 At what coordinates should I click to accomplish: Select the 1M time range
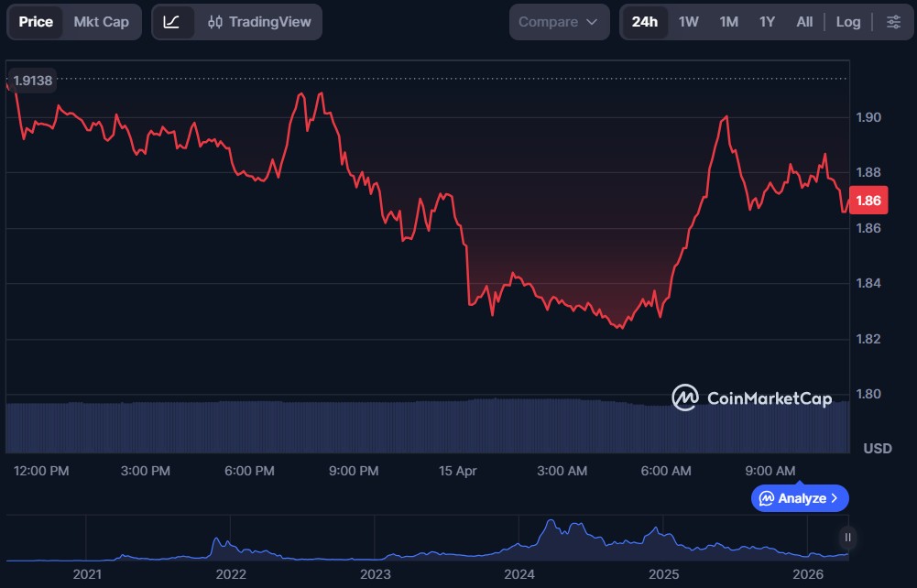tap(728, 22)
